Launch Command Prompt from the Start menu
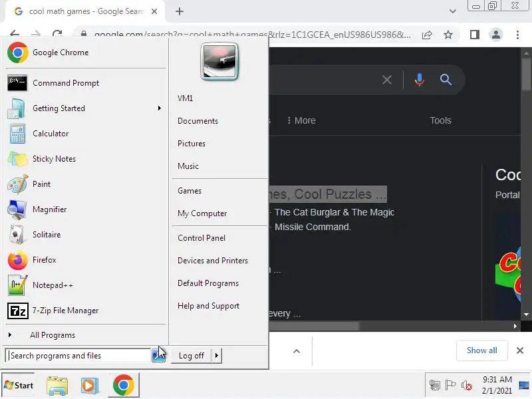This screenshot has height=399, width=532. [86, 82]
